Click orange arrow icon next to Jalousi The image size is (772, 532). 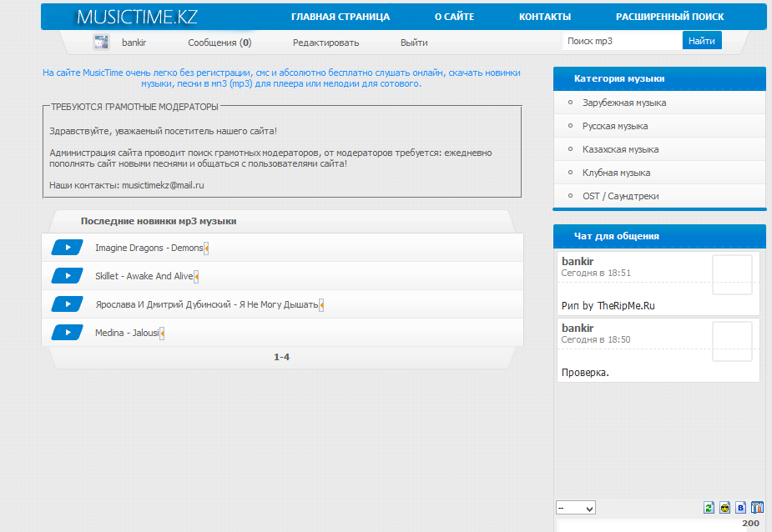162,334
